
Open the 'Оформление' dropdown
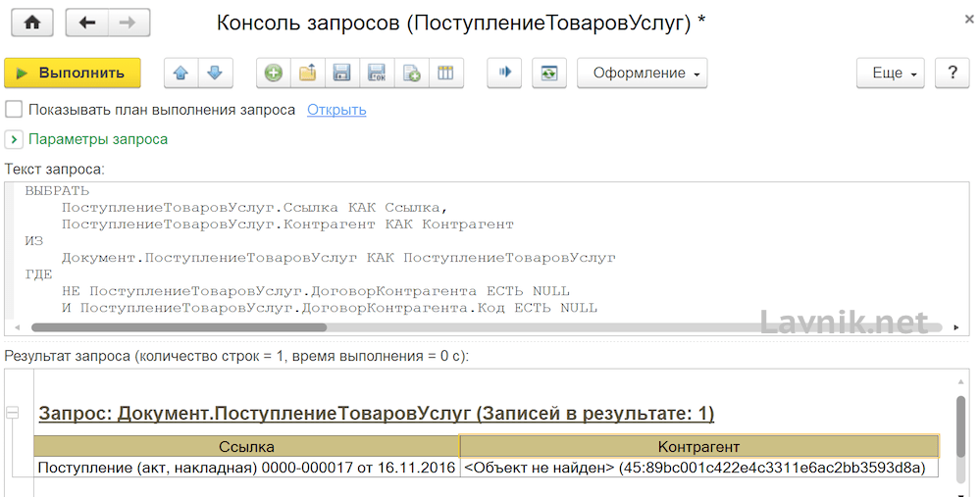click(642, 73)
